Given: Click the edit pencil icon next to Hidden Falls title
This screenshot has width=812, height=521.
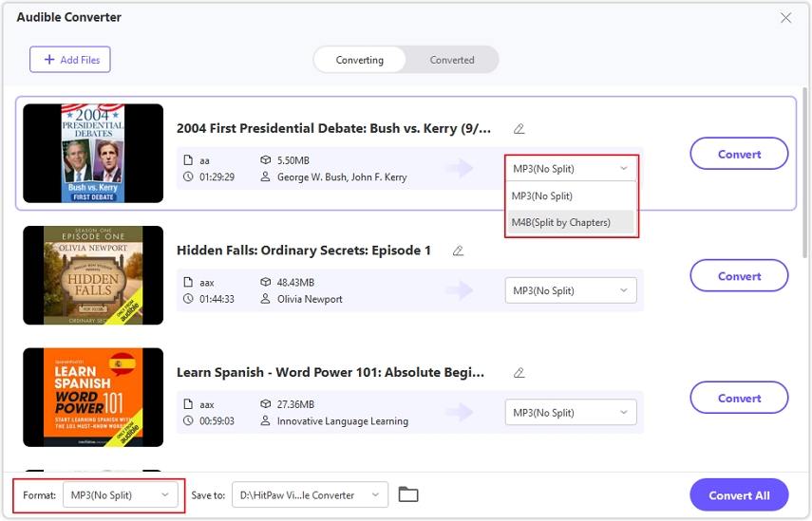Looking at the screenshot, I should tap(458, 251).
